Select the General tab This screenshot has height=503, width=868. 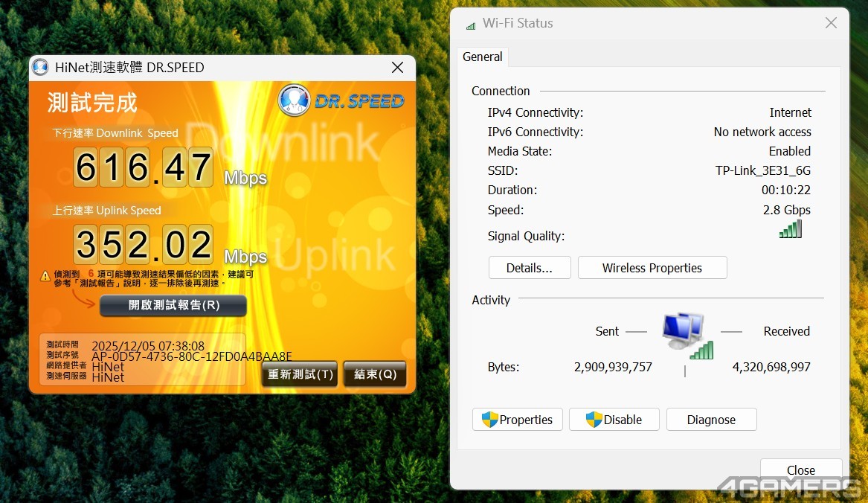tap(483, 57)
